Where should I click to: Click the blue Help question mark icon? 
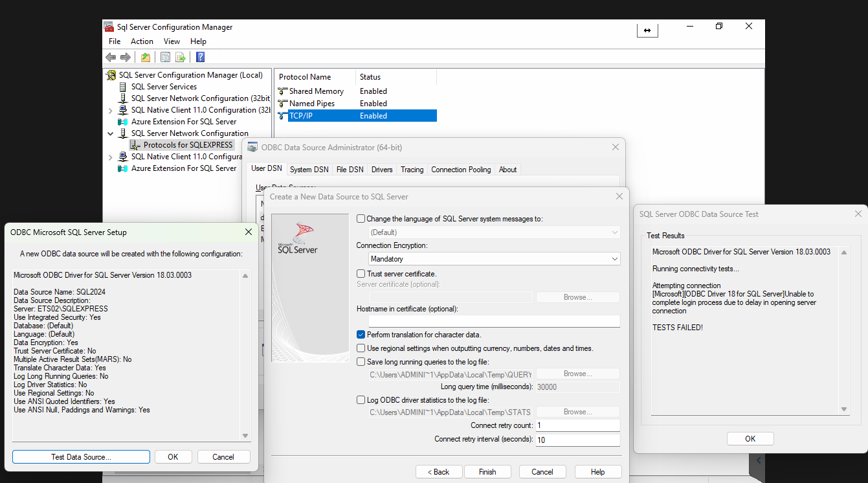point(200,57)
